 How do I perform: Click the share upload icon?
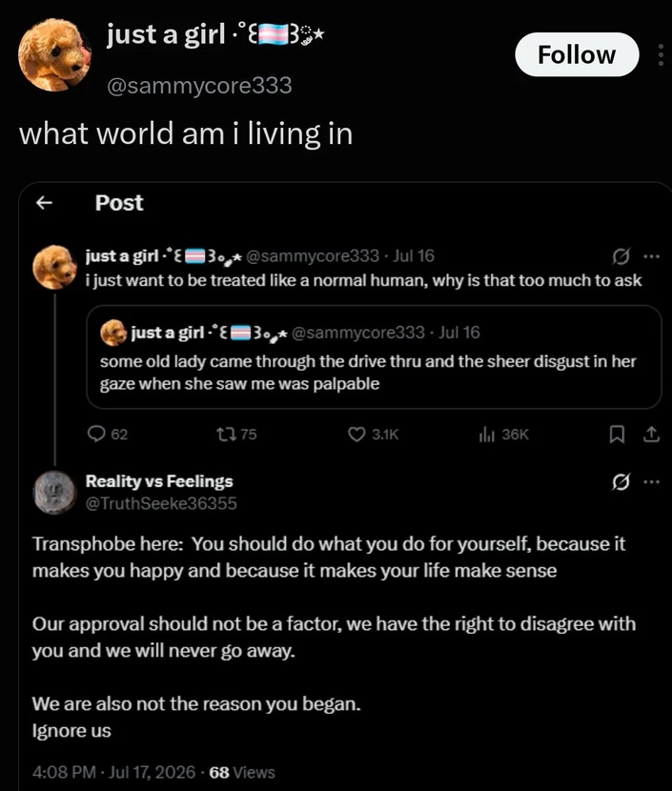point(651,434)
